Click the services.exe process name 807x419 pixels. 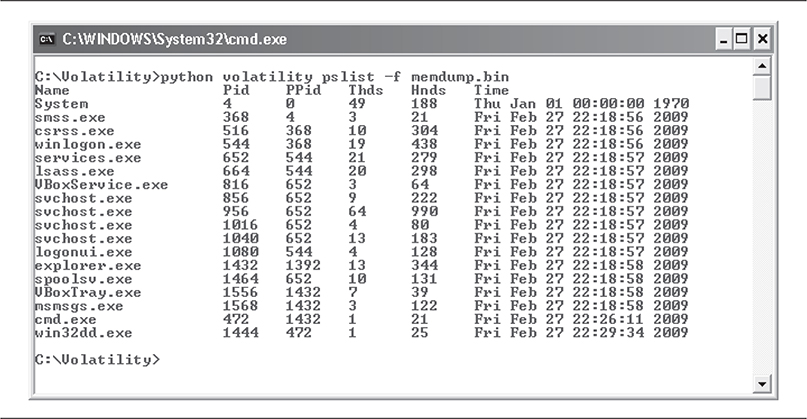click(x=88, y=158)
